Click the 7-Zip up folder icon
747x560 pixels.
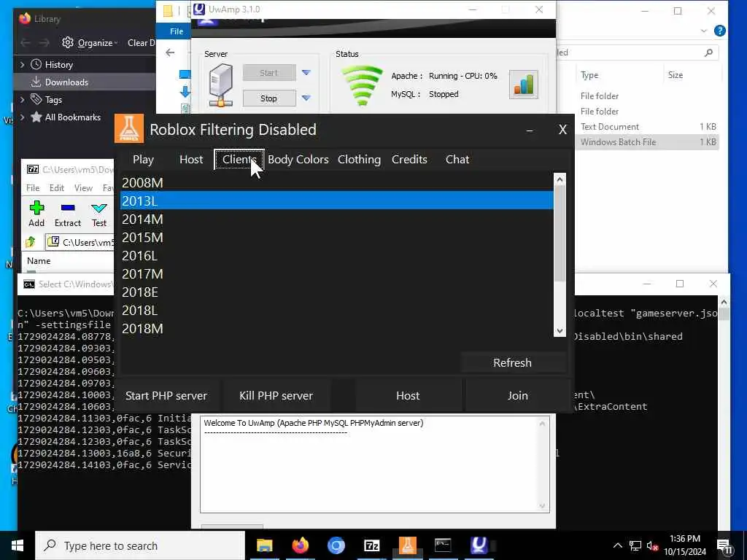click(31, 242)
